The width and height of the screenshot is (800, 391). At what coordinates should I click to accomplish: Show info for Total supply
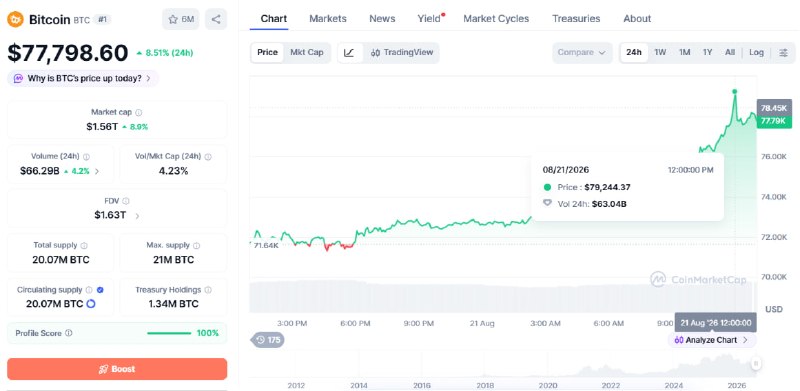click(x=84, y=246)
